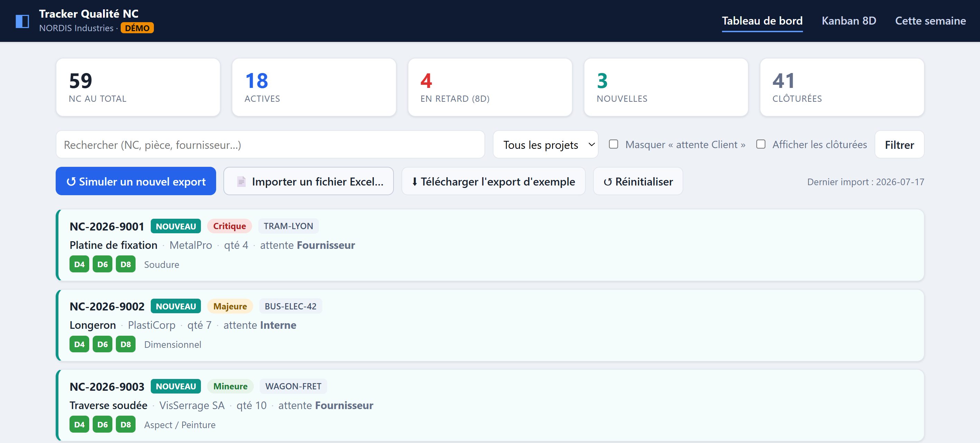
Task: Click NOUVEAU badge on NC-2026-9001
Action: [176, 226]
